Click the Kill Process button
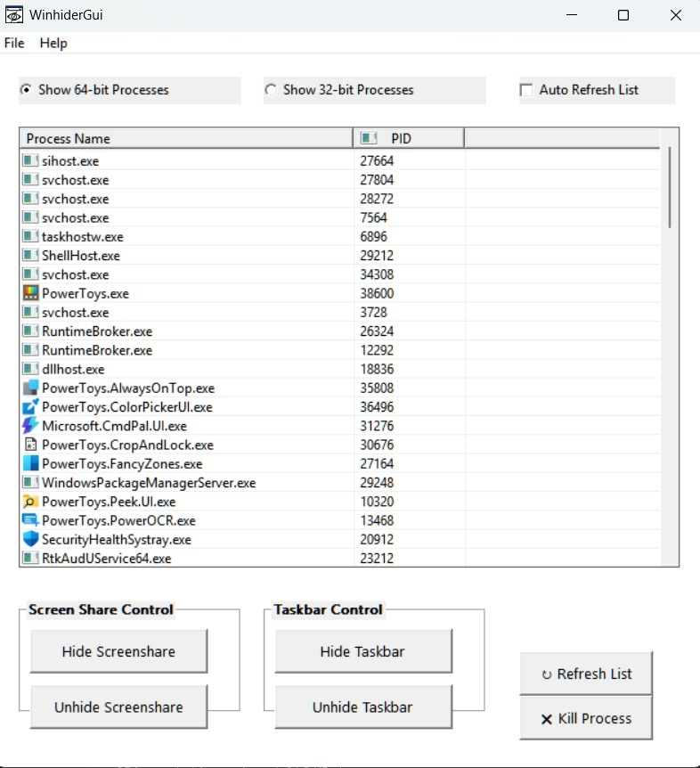This screenshot has height=768, width=700. (586, 718)
